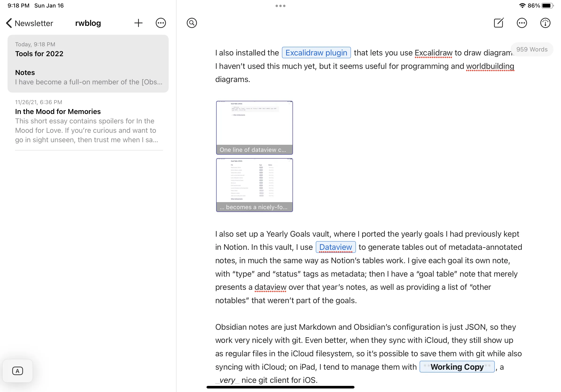Viewport: 561px width, 392px height.
Task: Open the becomes a nicely-fo image thumbnail
Action: click(x=254, y=185)
